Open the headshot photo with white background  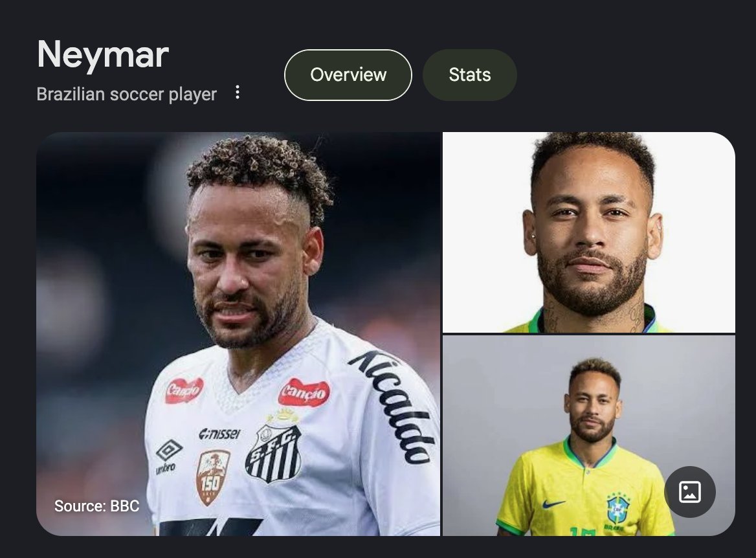[589, 232]
